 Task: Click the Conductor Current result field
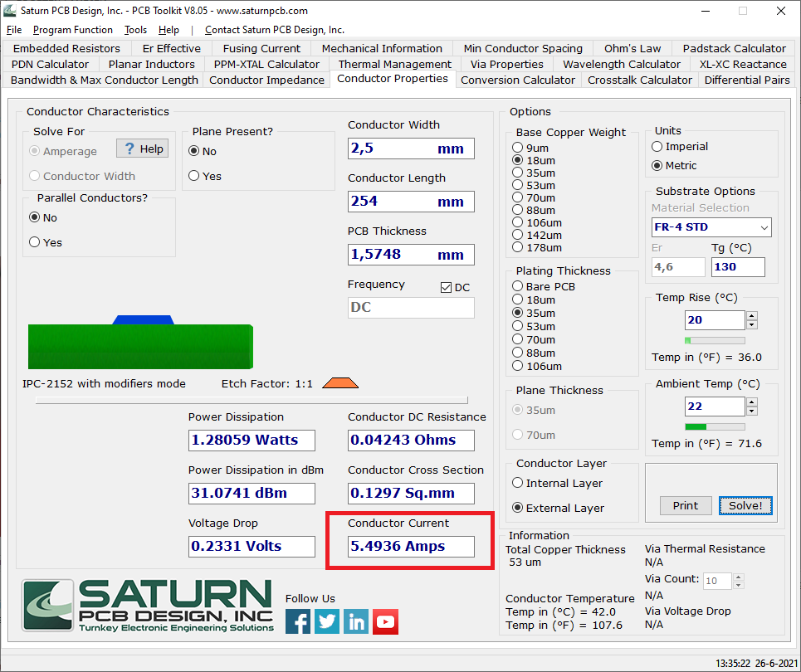[411, 547]
